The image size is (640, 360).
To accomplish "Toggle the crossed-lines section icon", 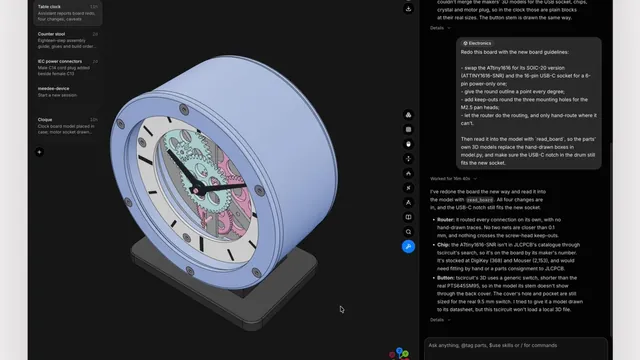I will [408, 188].
